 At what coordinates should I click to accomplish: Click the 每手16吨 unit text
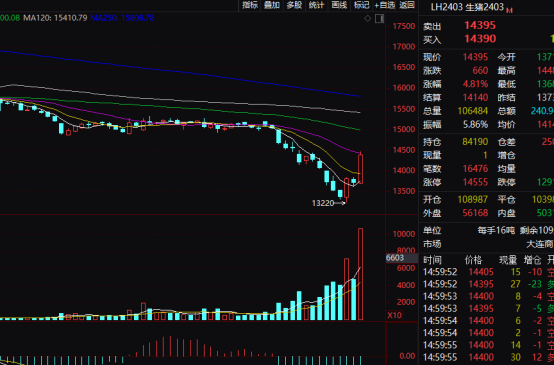(496, 231)
